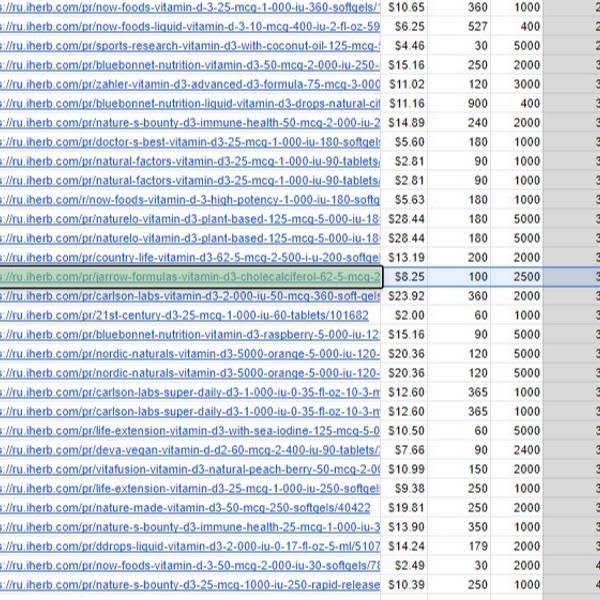Screen dimensions: 600x600
Task: Select the $10.39 price cell
Action: [404, 585]
